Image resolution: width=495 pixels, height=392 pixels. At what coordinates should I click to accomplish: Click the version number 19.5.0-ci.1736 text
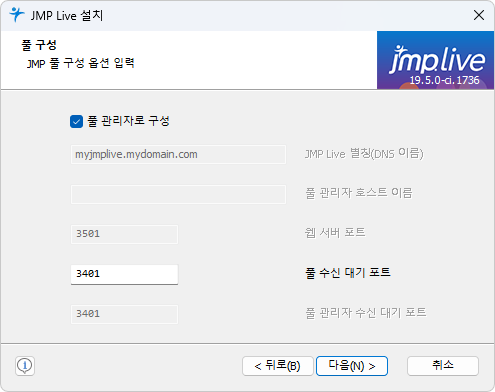(x=444, y=80)
